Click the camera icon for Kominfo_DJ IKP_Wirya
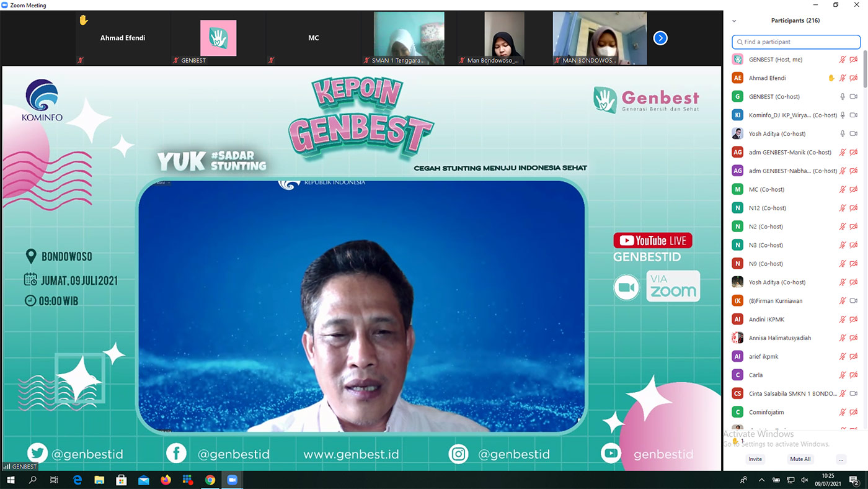This screenshot has height=489, width=868. pyautogui.click(x=854, y=115)
